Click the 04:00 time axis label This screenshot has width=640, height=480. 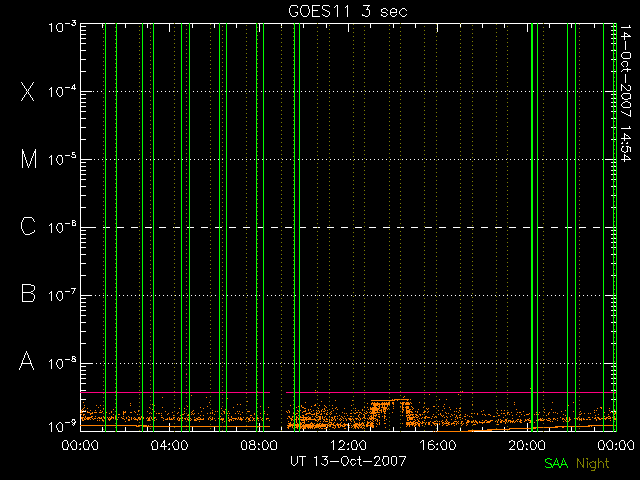[170, 445]
